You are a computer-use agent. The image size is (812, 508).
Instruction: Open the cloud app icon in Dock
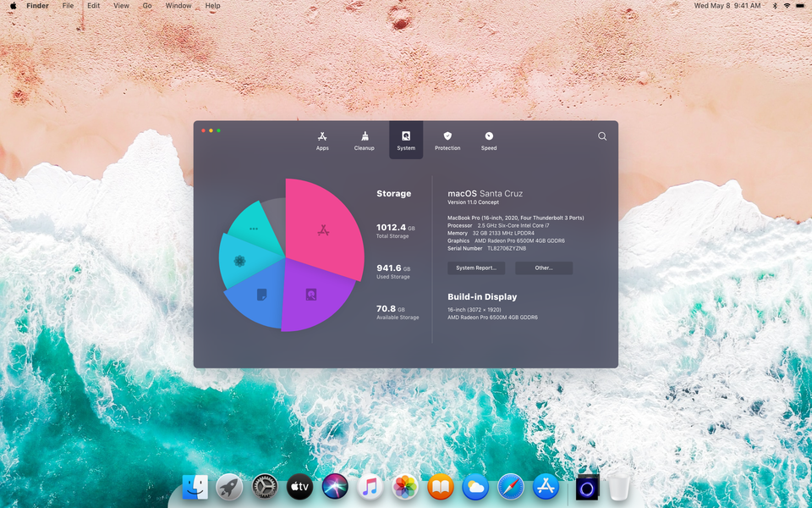pyautogui.click(x=475, y=488)
